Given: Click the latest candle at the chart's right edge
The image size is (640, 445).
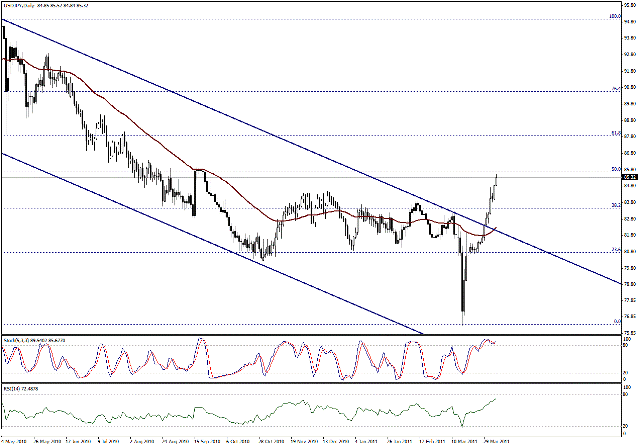Looking at the screenshot, I should [496, 178].
